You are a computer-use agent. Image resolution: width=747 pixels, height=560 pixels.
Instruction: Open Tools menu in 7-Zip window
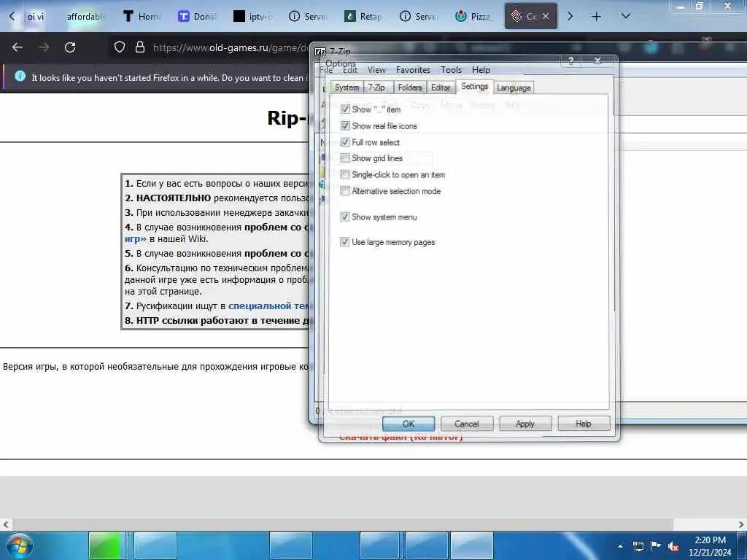click(451, 70)
